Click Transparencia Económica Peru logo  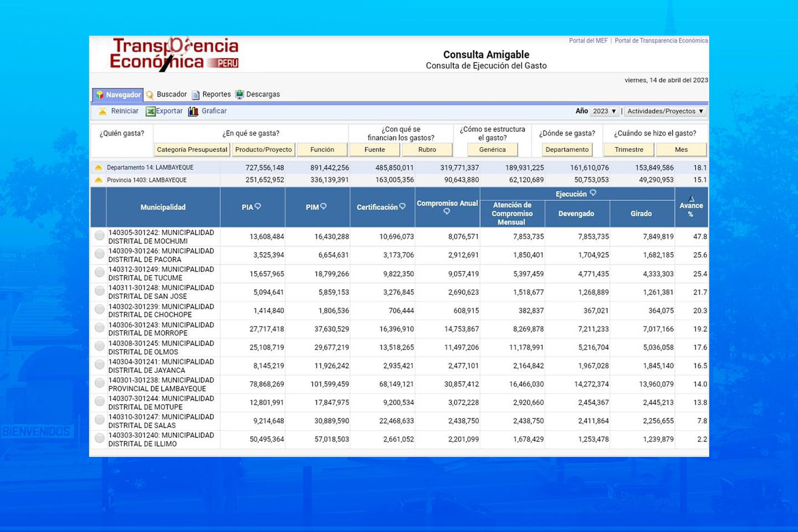tap(174, 54)
